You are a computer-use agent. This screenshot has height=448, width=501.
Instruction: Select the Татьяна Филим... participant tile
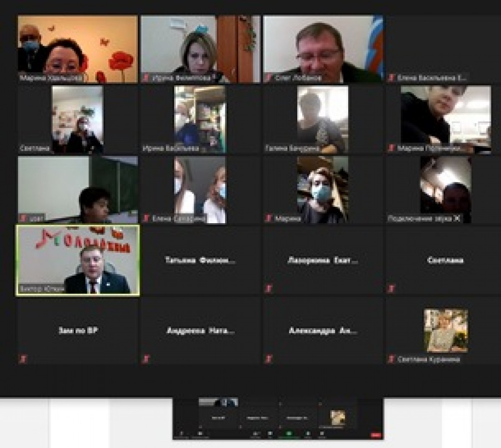point(200,261)
